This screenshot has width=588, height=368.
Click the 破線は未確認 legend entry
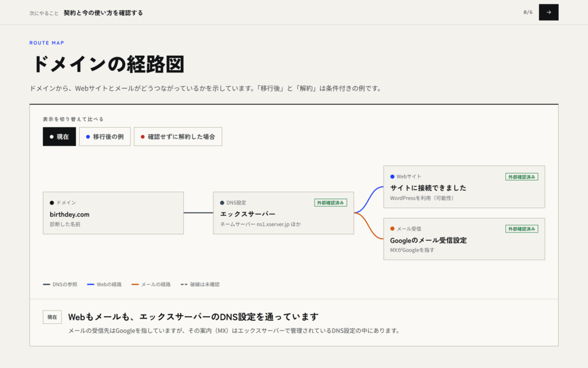point(200,285)
